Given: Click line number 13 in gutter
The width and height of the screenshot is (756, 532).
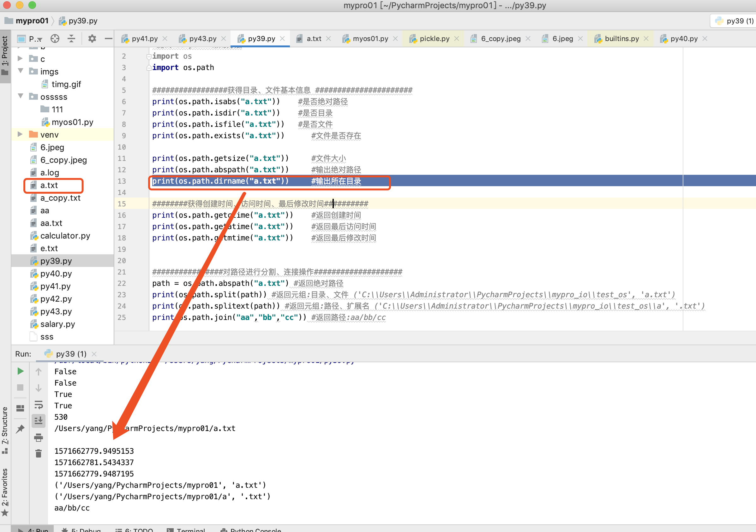Looking at the screenshot, I should tap(122, 181).
